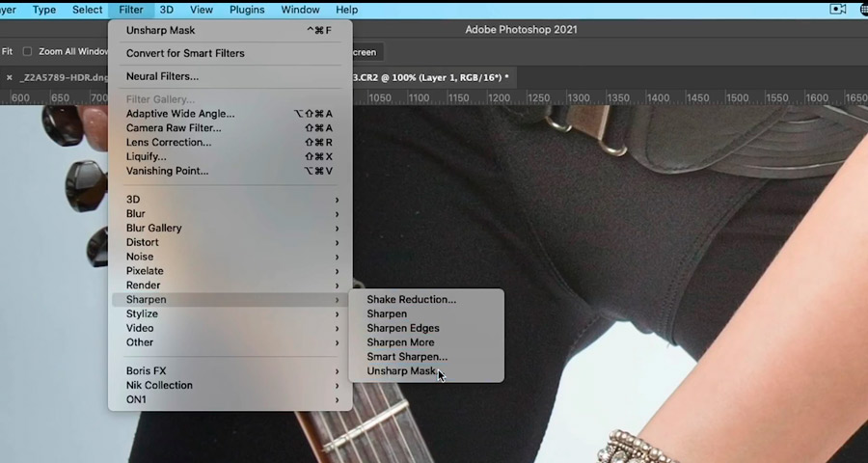Open Lens Correction filter
Screen dimensions: 868x463
coord(230,143)
